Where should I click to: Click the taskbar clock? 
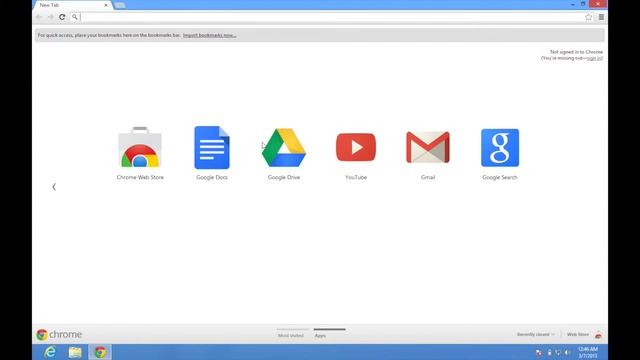click(x=588, y=352)
